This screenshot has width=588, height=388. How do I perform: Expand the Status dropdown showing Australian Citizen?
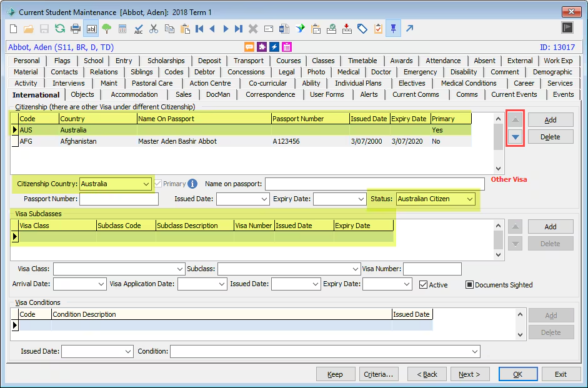pos(469,199)
